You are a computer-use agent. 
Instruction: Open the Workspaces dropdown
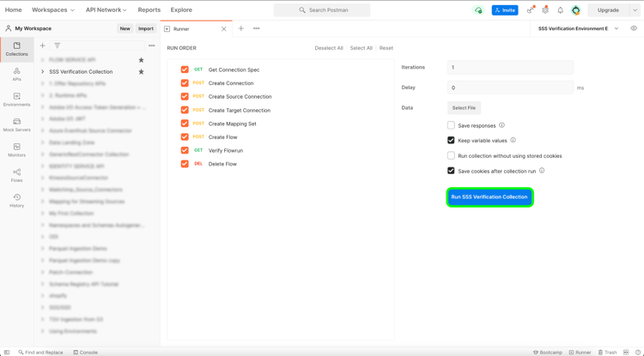pos(53,9)
